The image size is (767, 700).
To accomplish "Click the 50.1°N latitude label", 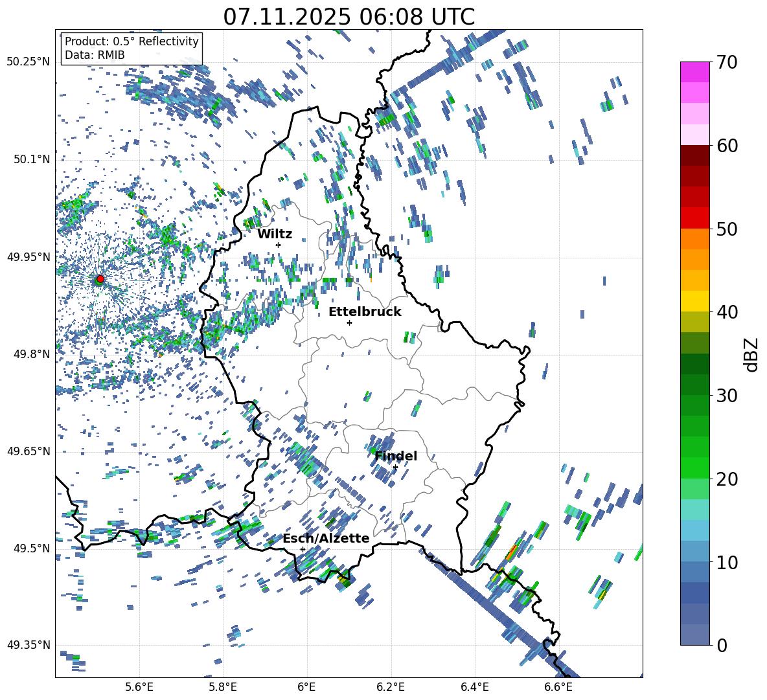I will [x=31, y=159].
